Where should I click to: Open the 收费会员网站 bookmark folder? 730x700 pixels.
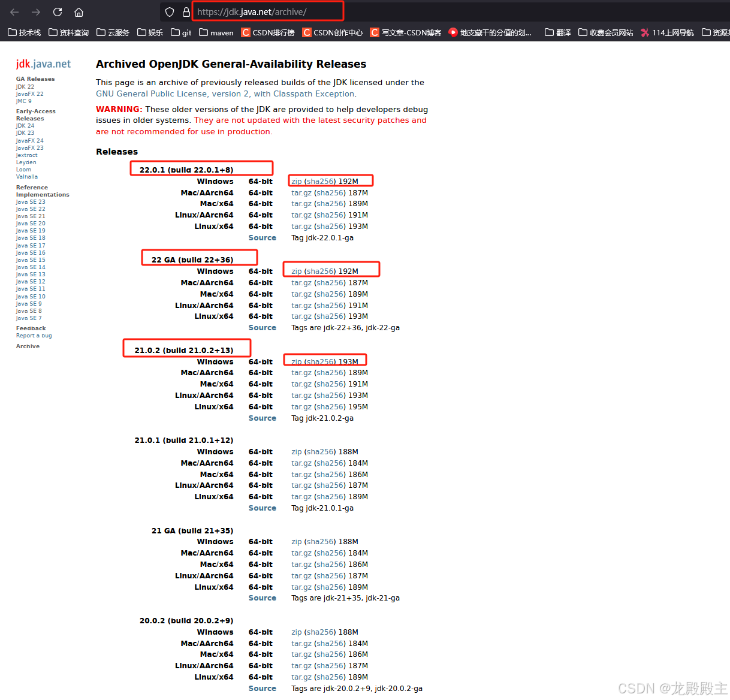point(605,32)
